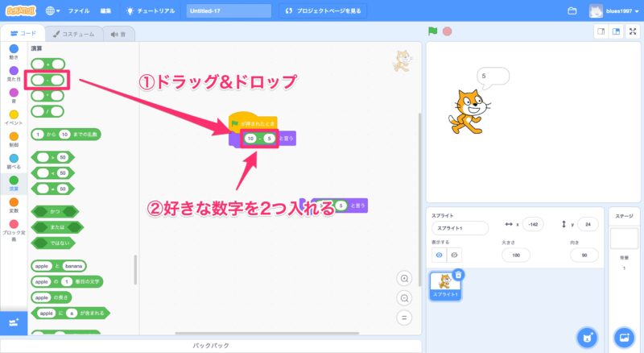Click the project title field Untitled-17

pyautogui.click(x=229, y=11)
